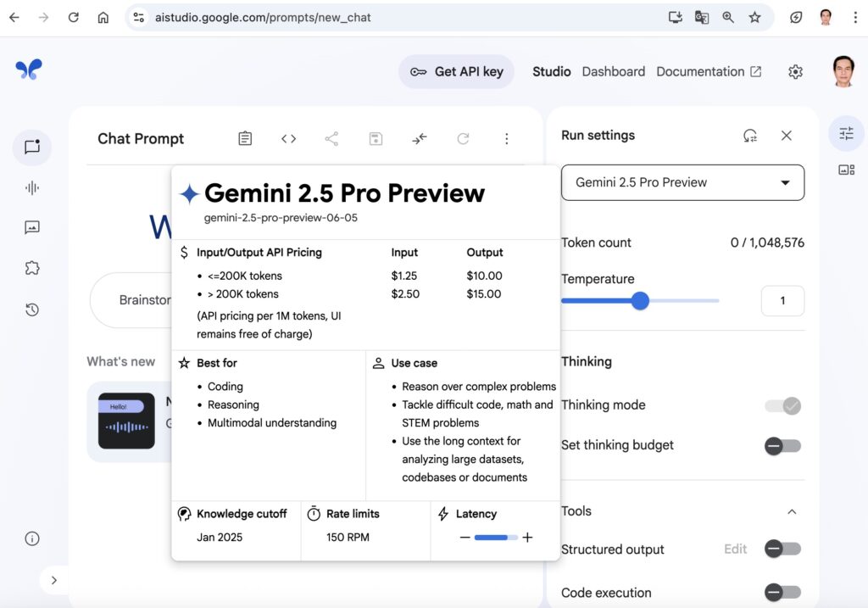Click Edit next to Structured output

(x=735, y=549)
